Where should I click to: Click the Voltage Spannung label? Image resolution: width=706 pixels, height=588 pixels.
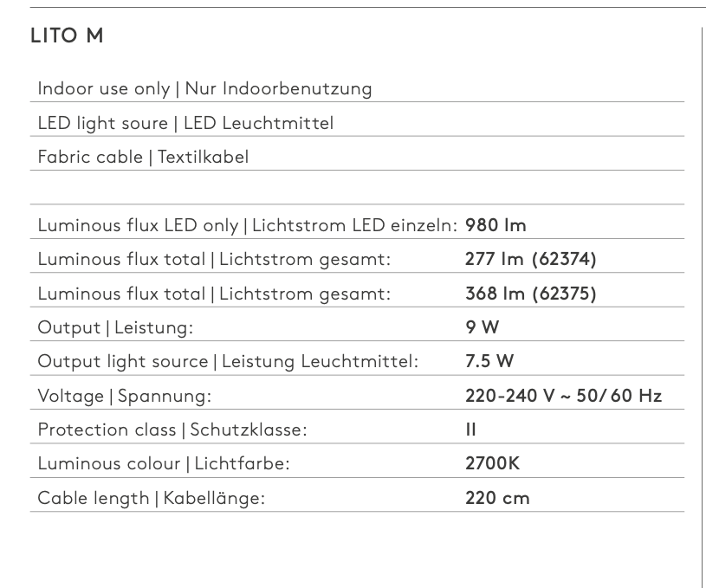(x=124, y=397)
